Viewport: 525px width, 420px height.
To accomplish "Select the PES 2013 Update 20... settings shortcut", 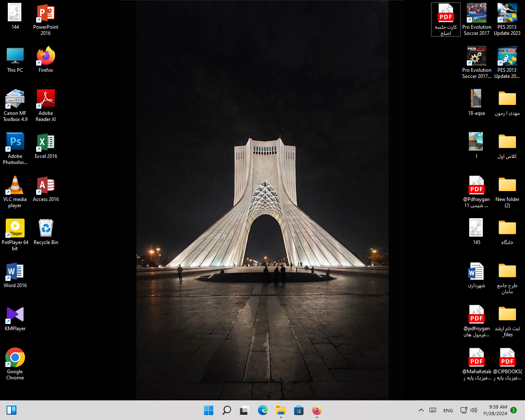I will click(507, 62).
